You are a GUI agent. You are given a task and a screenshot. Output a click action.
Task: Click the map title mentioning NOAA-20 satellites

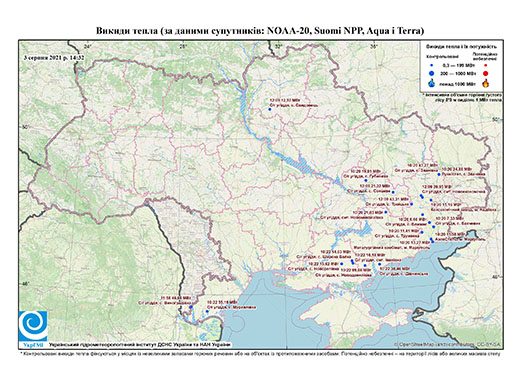click(x=260, y=31)
